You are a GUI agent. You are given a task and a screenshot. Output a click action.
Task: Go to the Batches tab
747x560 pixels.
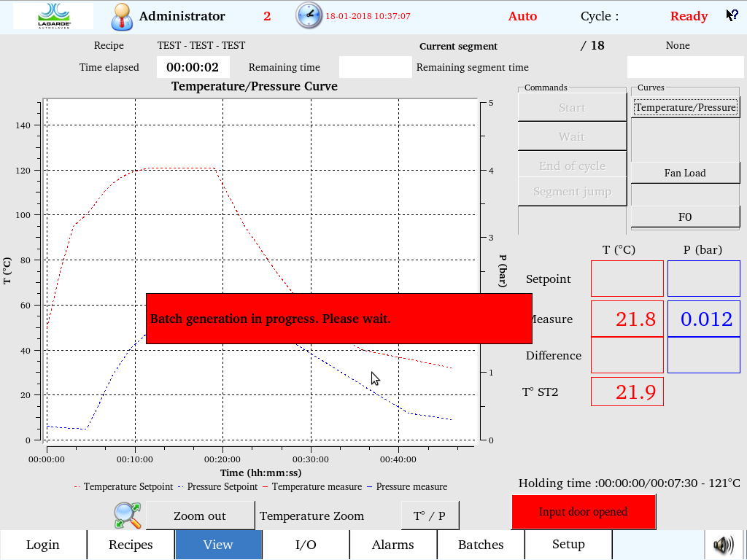pos(481,545)
